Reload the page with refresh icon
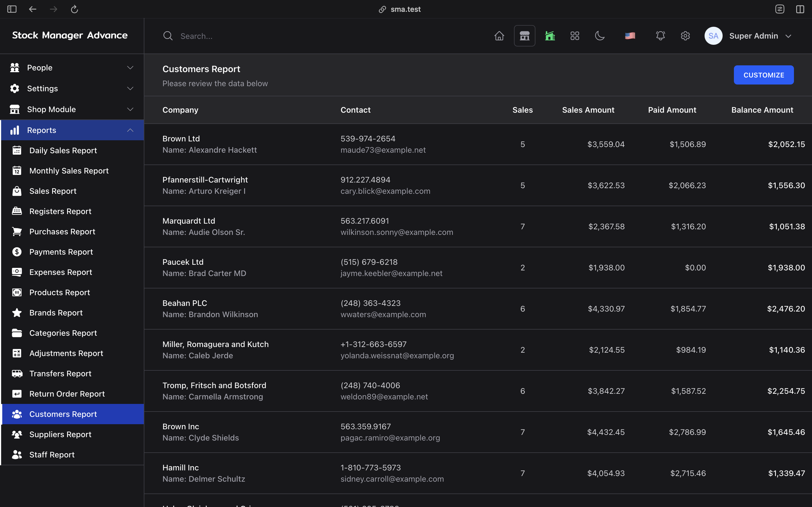Image resolution: width=812 pixels, height=507 pixels. click(74, 9)
